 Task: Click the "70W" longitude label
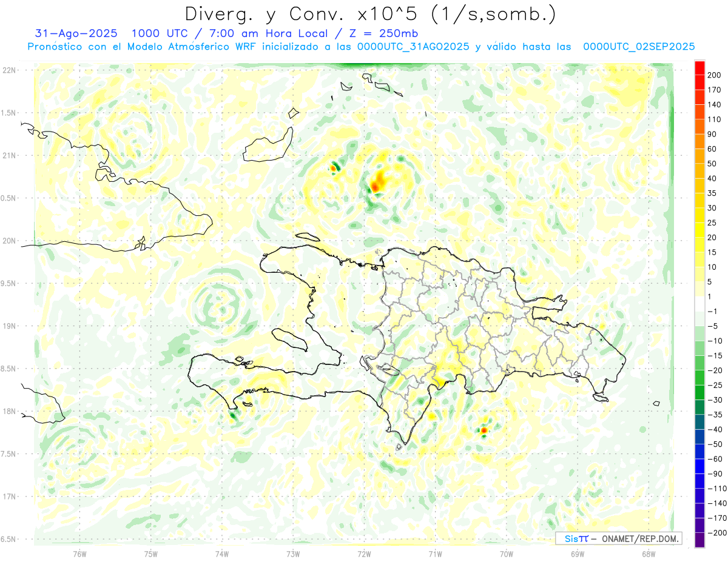tap(507, 554)
